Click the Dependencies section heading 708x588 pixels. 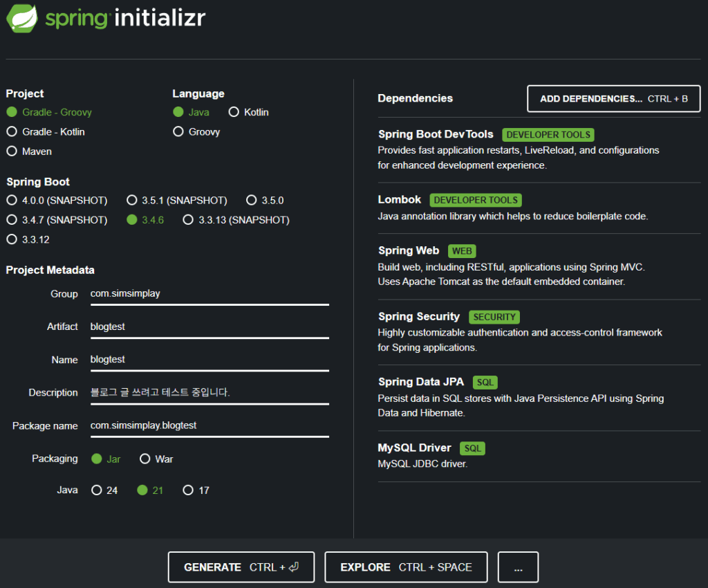[x=415, y=98]
